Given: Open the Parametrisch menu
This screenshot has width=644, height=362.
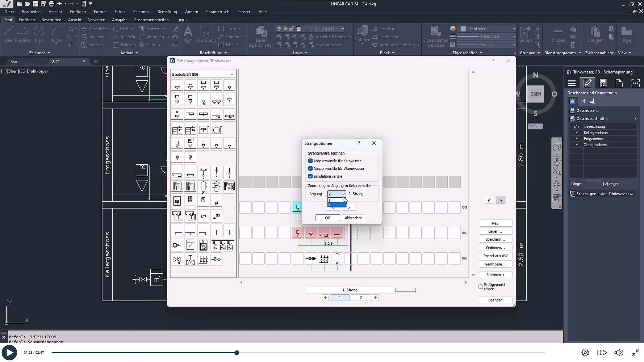Looking at the screenshot, I should pos(218,12).
